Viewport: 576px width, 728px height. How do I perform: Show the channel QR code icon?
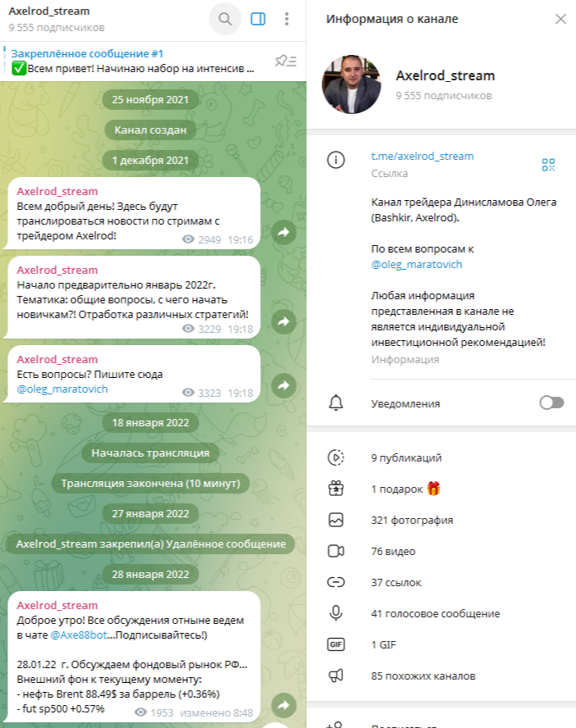coord(548,164)
